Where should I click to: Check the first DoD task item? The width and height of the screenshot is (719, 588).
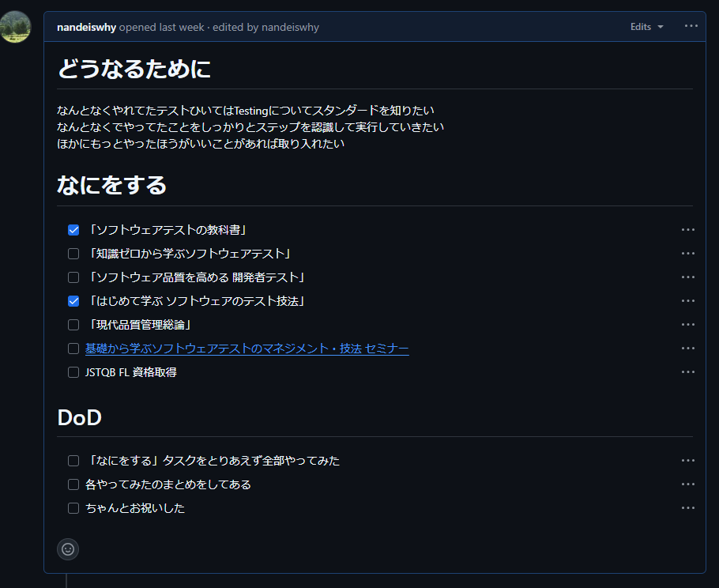coord(73,460)
